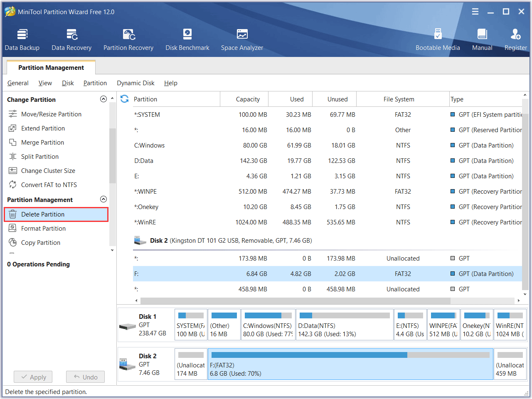
Task: Select *:WINPE partition row
Action: point(328,192)
